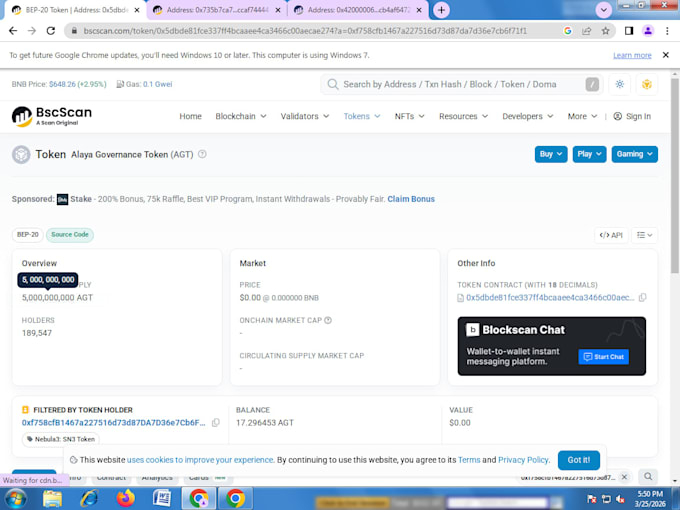Clear the address filter with X icon
Viewport: 680px width, 510px height.
(x=624, y=477)
